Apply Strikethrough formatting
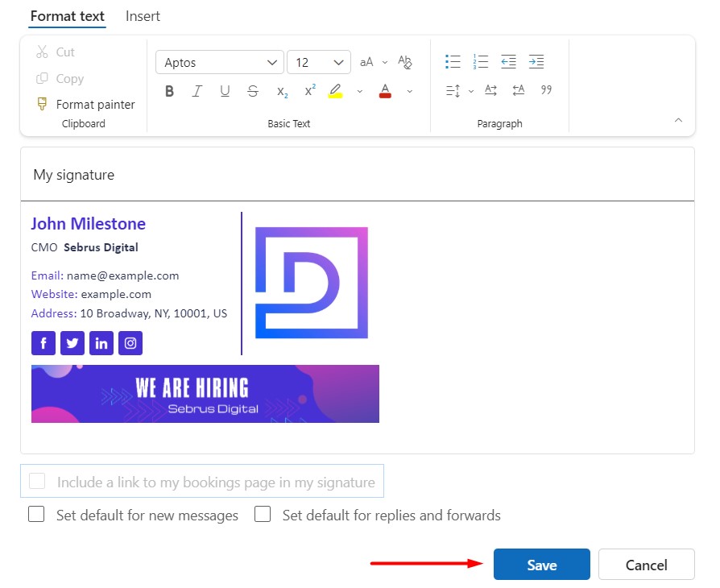 (x=253, y=91)
